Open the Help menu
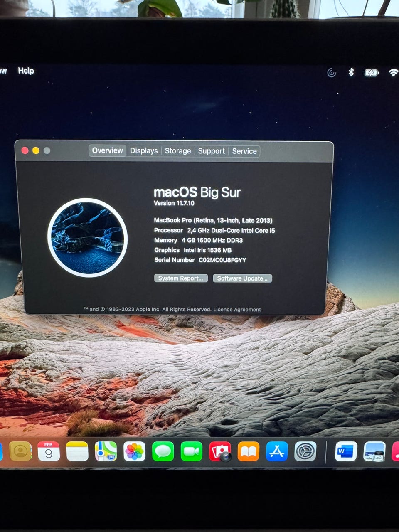Image resolution: width=399 pixels, height=532 pixels. click(26, 71)
